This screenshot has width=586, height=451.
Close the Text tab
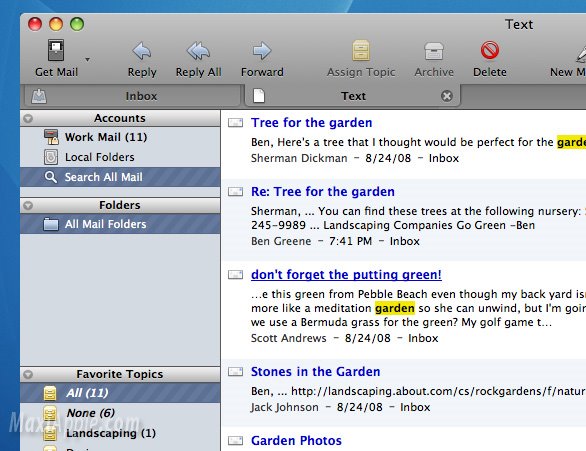447,96
